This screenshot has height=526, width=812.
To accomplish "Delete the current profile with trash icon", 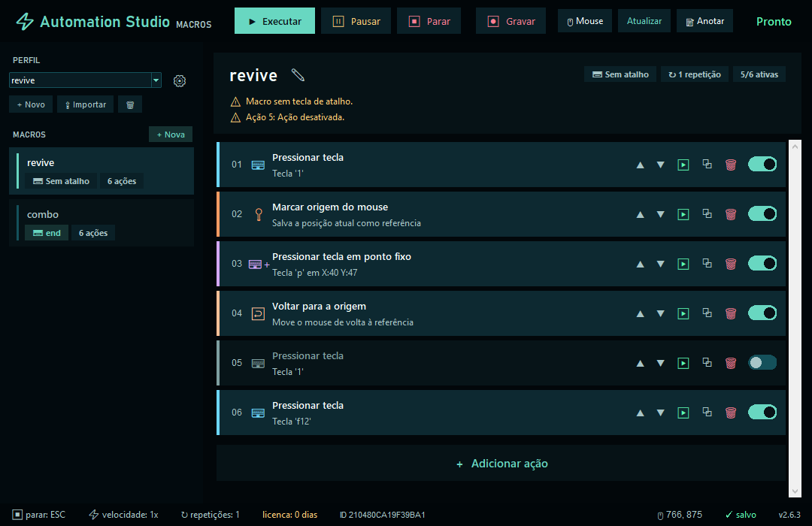I will point(130,104).
